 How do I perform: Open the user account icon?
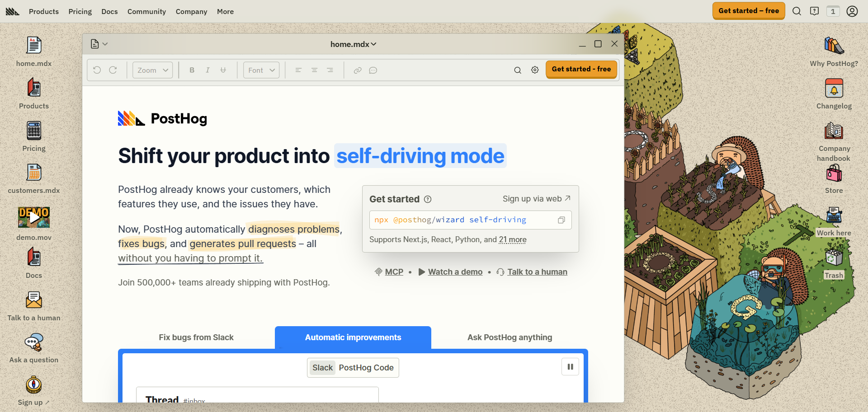point(852,11)
